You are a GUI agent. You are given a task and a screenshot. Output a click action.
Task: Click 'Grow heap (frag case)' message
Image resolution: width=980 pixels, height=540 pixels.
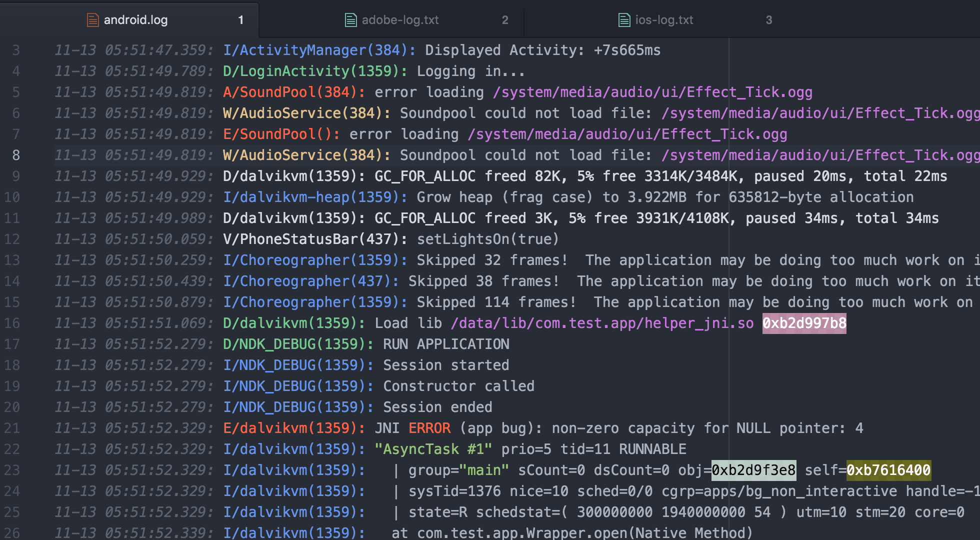[505, 197]
